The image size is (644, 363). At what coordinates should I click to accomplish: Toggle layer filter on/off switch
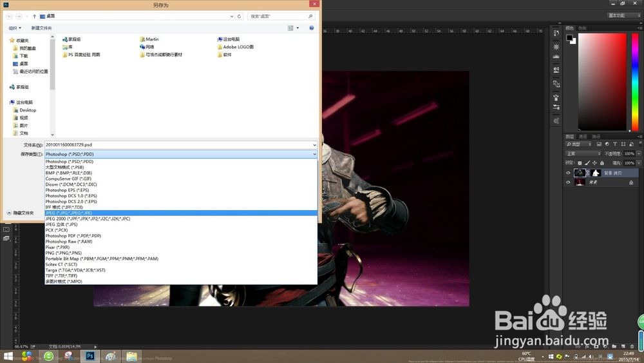click(640, 144)
